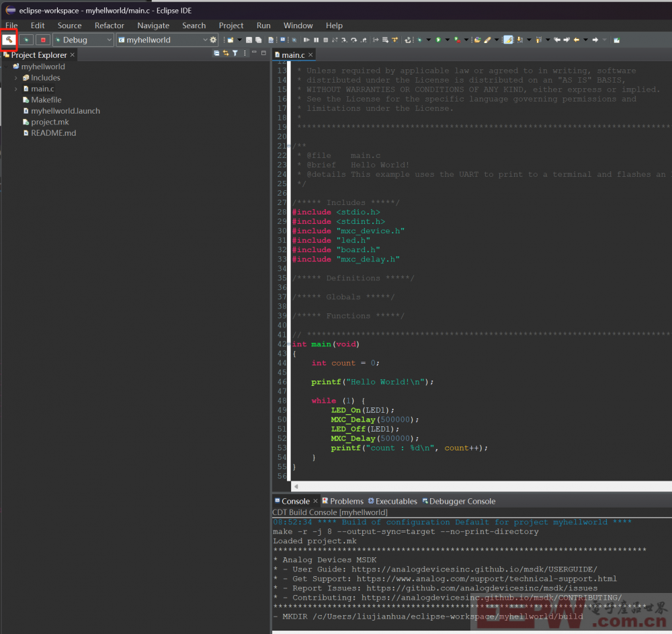Image resolution: width=672 pixels, height=634 pixels.
Task: Open the Run button dropdown arrow
Action: coord(448,40)
